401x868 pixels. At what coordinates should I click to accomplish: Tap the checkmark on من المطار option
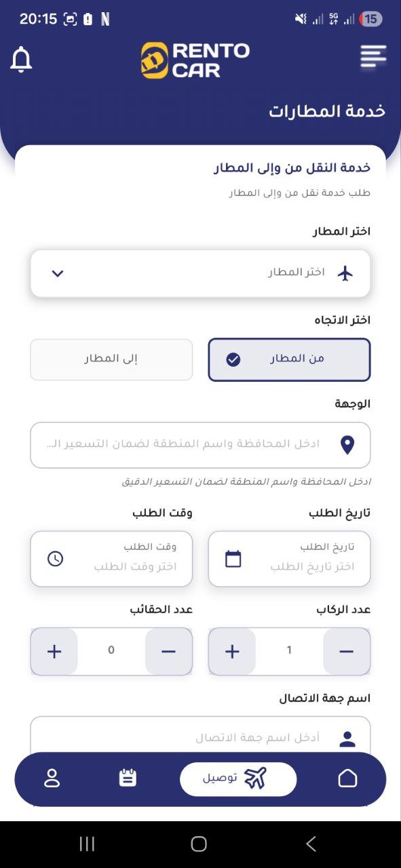(233, 359)
